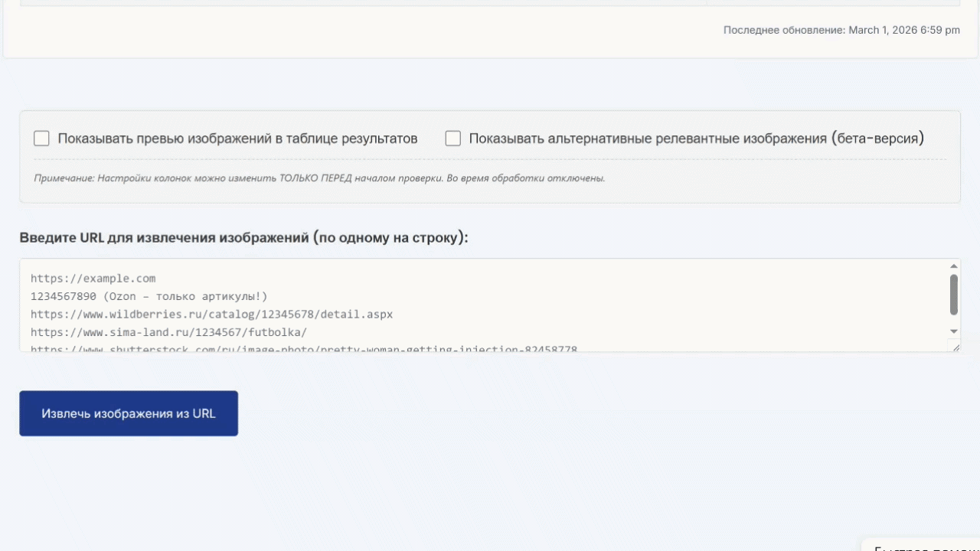Click the 'Показывать альтернативные релевантные изображения' label text
This screenshot has width=980, height=551.
point(696,139)
